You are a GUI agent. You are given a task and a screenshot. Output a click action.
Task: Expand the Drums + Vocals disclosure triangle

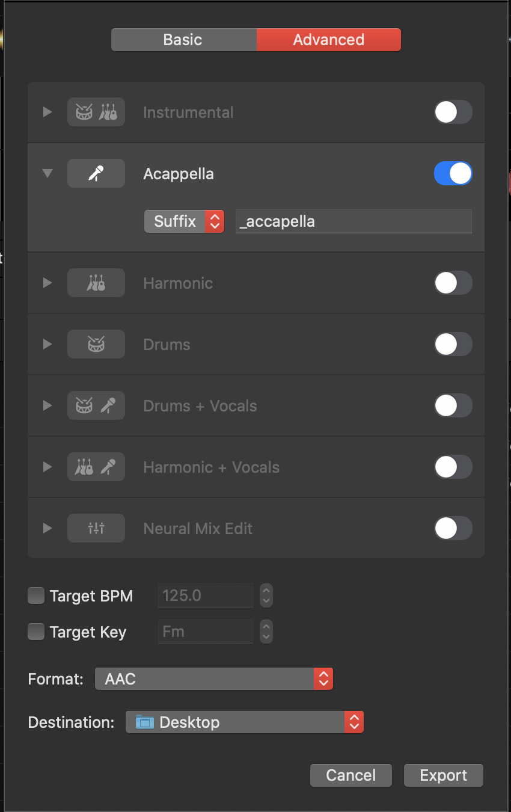pos(47,405)
